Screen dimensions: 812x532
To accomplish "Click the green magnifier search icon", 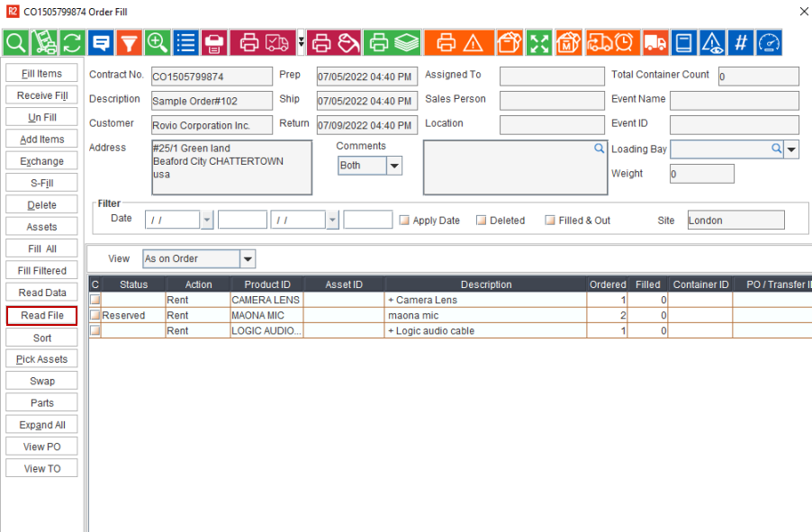I will (16, 42).
